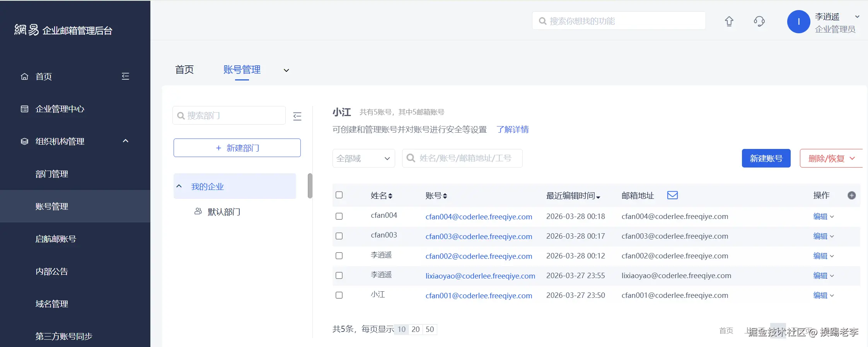Open 域名管理 in the sidebar
Viewport: 868px width, 347px height.
(x=52, y=304)
